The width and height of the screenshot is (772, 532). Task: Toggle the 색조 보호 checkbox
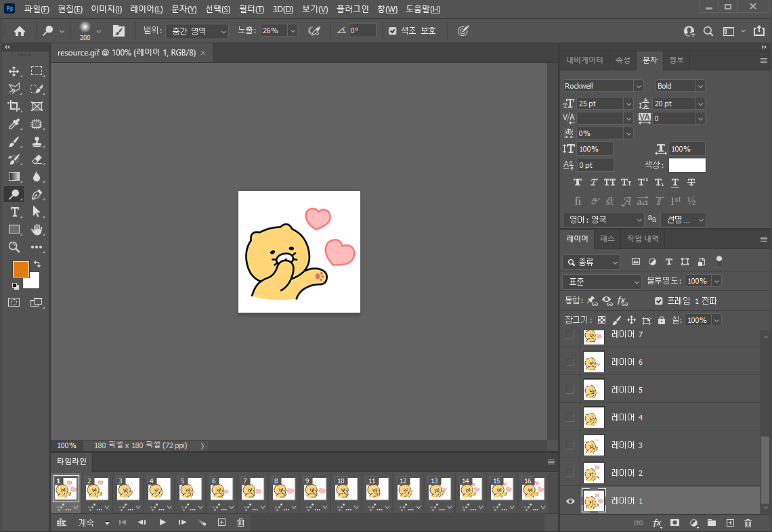[x=392, y=31]
